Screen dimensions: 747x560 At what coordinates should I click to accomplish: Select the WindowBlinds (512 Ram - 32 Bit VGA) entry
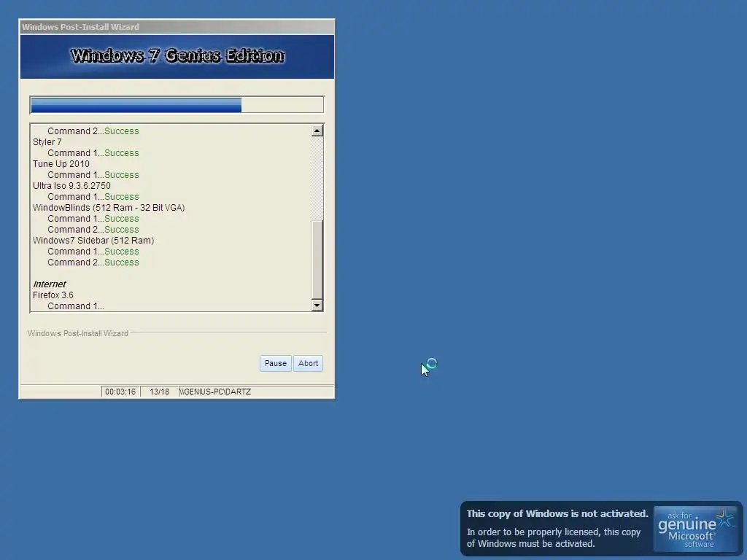109,208
